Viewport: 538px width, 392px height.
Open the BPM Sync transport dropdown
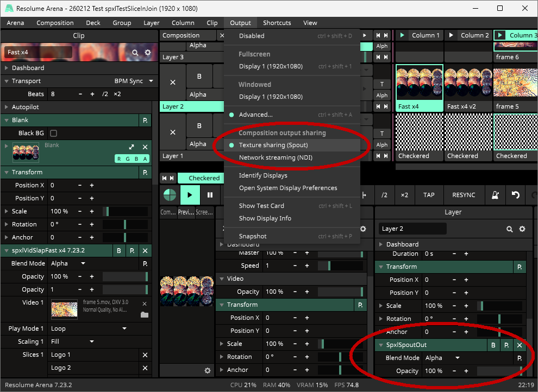pyautogui.click(x=134, y=81)
